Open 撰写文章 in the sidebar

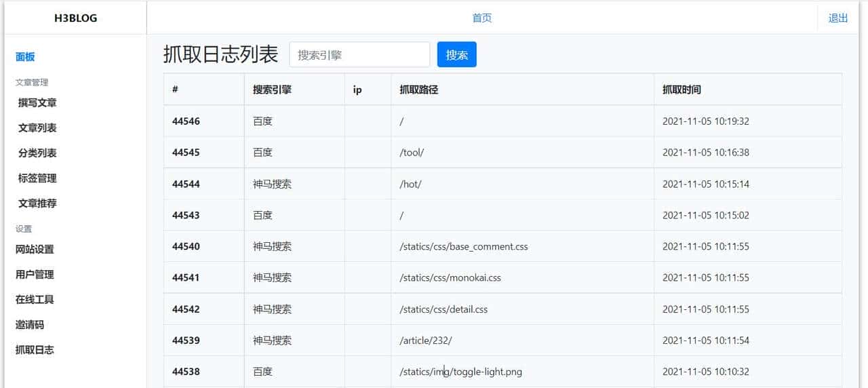click(37, 103)
